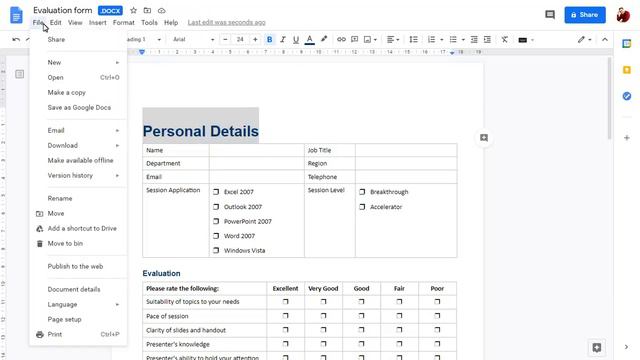Click the Explore button at bottom right
This screenshot has width=640, height=360.
click(597, 348)
